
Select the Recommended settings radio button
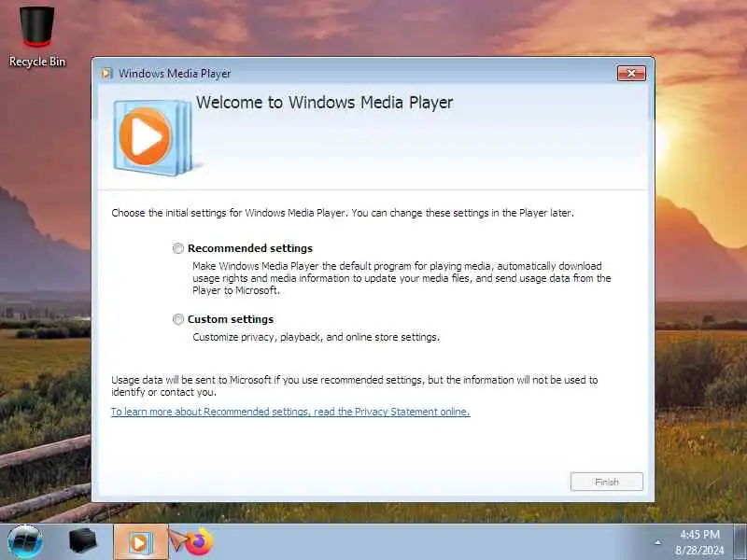(x=178, y=248)
